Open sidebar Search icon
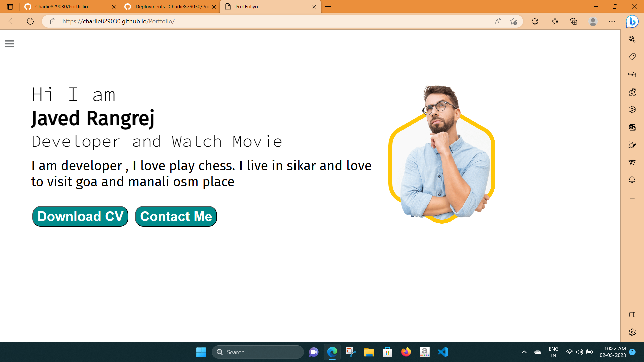Viewport: 644px width, 362px height. (x=632, y=39)
